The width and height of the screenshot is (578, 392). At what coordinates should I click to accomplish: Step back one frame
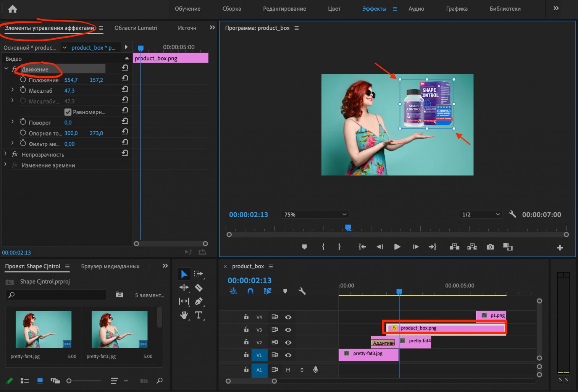(x=380, y=247)
